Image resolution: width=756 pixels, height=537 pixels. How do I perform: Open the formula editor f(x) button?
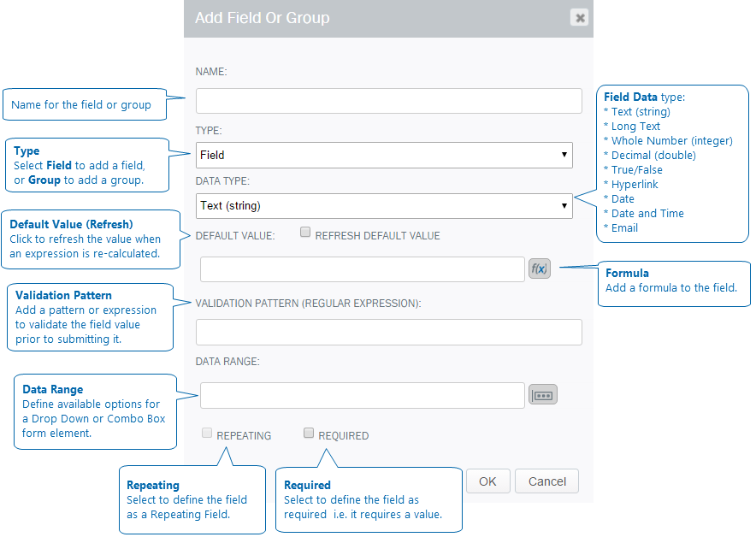coord(540,268)
